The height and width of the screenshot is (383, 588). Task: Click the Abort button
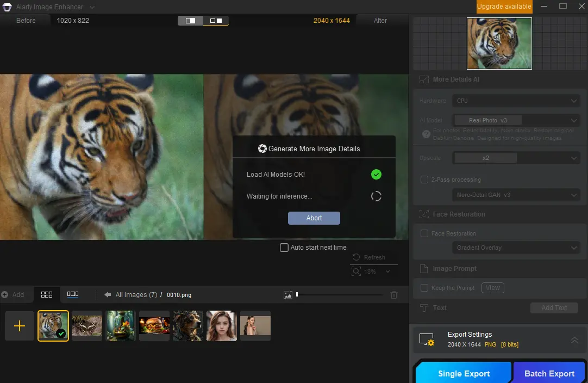point(314,218)
